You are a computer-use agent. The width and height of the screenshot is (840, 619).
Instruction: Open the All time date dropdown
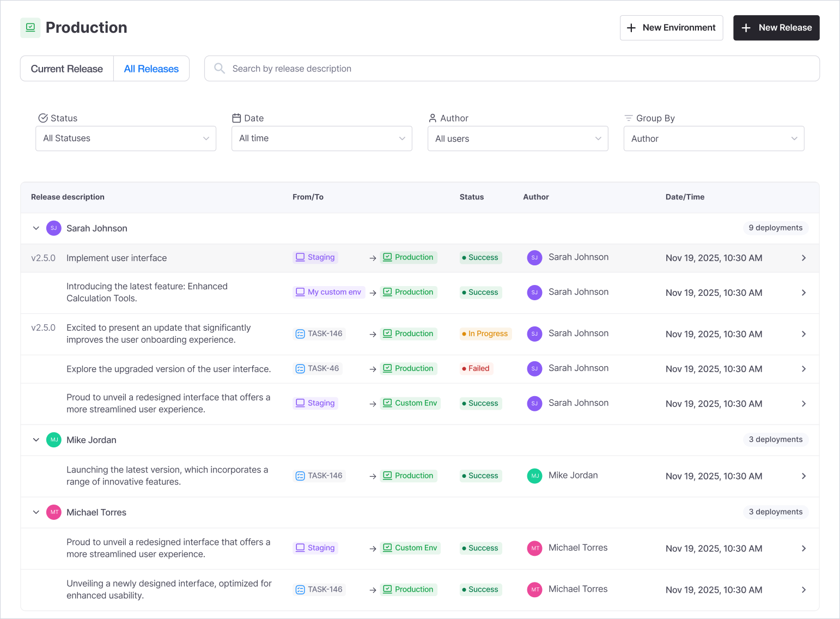click(x=321, y=138)
